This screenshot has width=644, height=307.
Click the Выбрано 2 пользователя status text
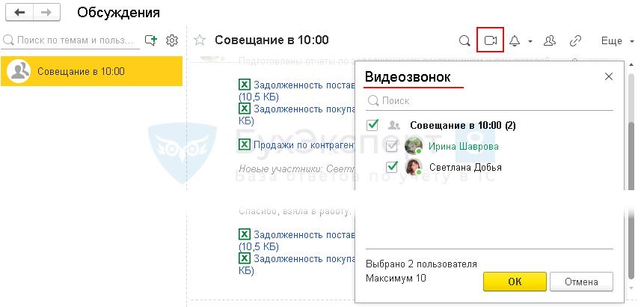[421, 264]
